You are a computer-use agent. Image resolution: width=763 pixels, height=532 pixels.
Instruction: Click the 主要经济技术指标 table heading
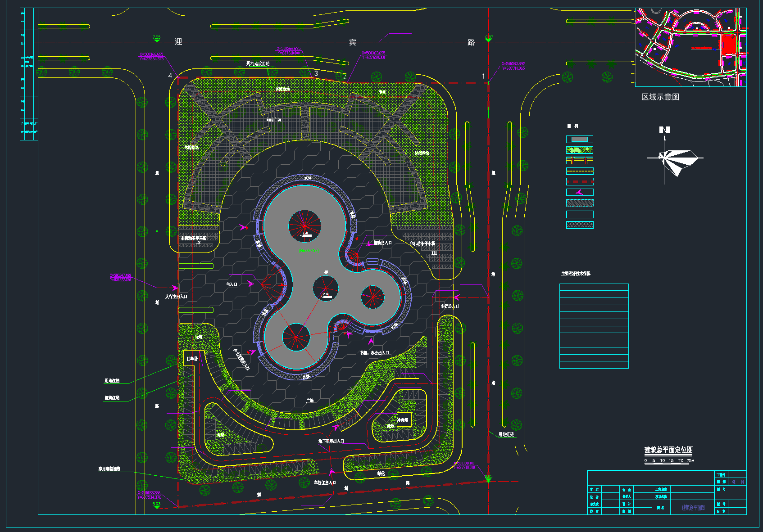coord(576,274)
